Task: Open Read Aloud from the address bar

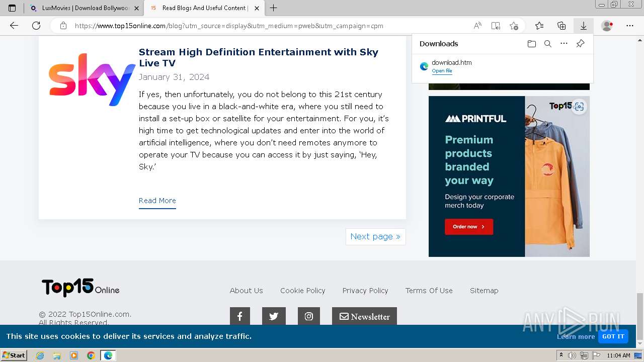Action: (x=477, y=26)
